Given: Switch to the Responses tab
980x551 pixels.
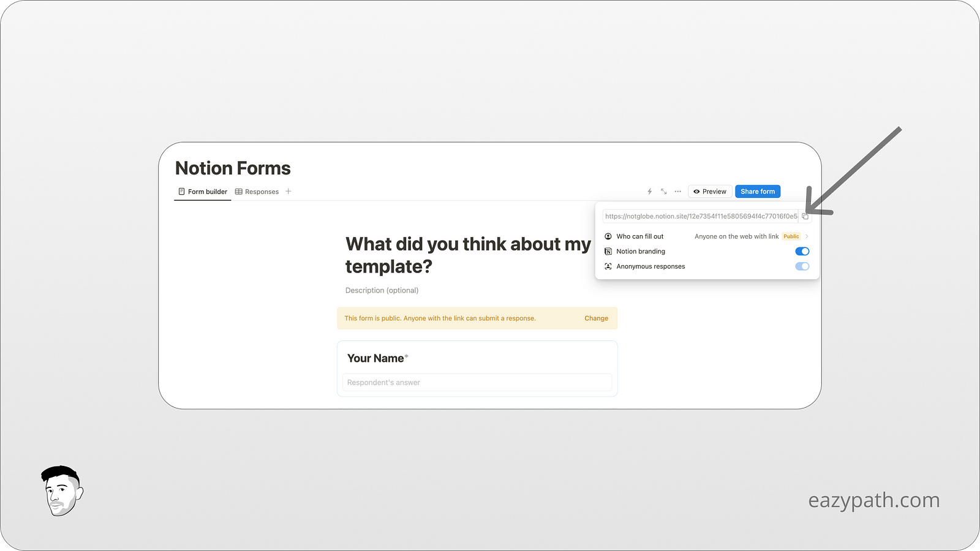Looking at the screenshot, I should pyautogui.click(x=262, y=191).
